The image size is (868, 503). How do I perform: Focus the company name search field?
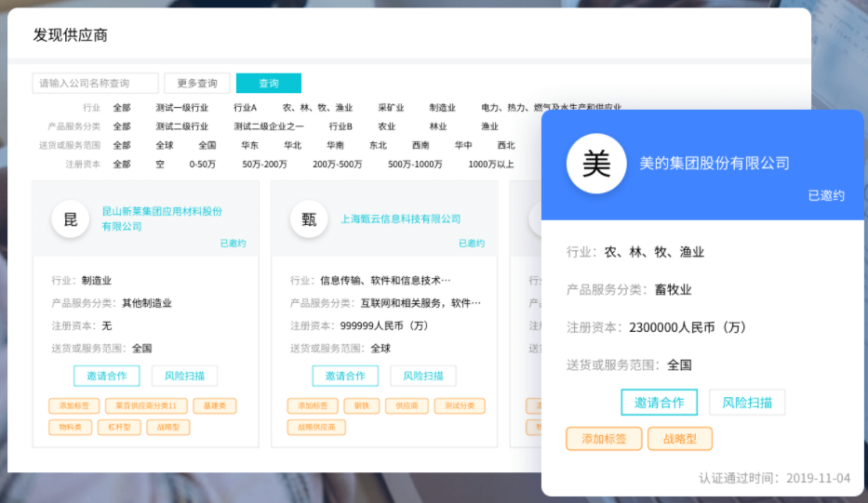tap(95, 83)
